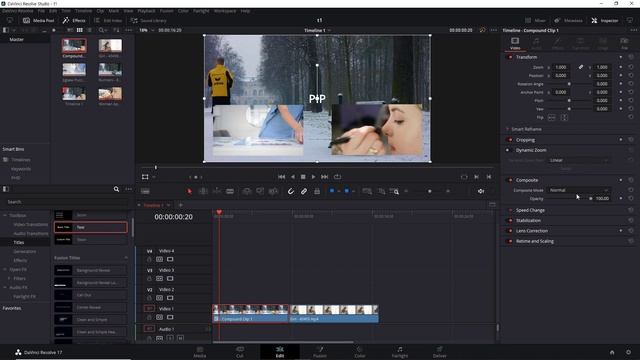
Task: Select the Text title in Titles list
Action: coord(91,227)
